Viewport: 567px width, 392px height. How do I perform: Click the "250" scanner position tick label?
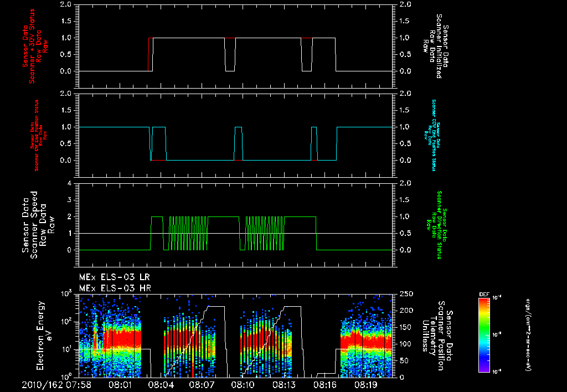tap(407, 293)
